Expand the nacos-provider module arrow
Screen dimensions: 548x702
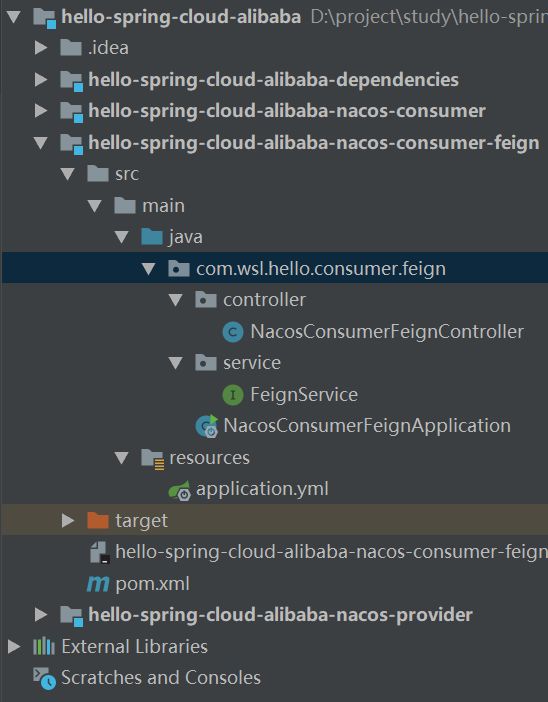coord(41,615)
